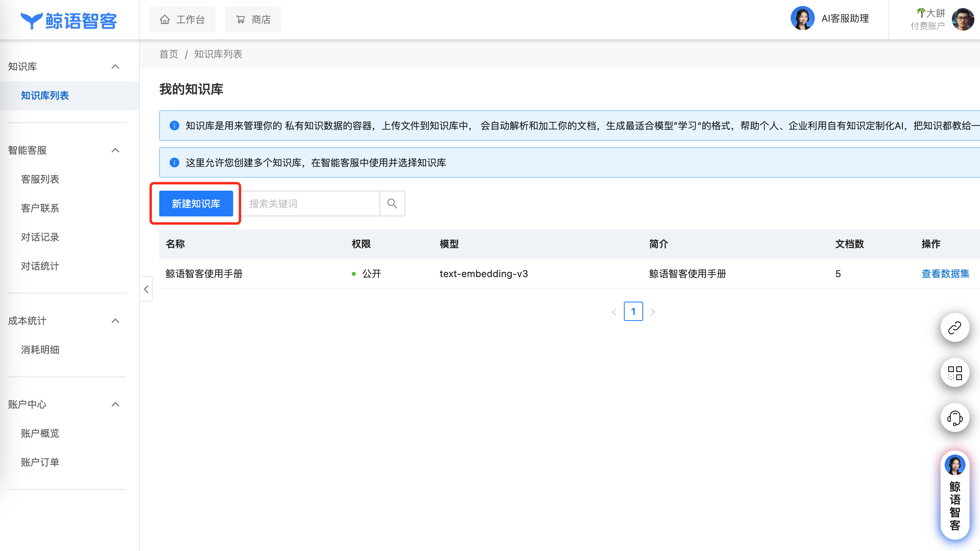Open 客服列表 in the sidebar

pos(40,179)
